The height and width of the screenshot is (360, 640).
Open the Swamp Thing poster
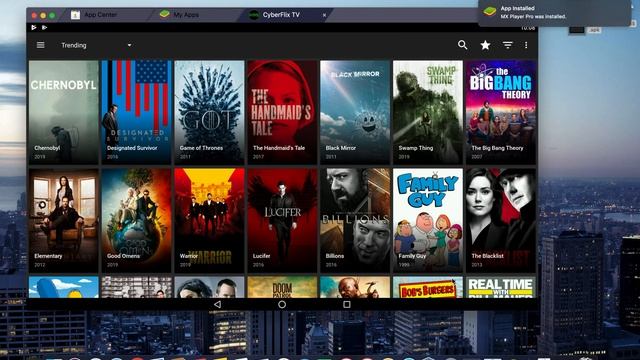click(428, 112)
